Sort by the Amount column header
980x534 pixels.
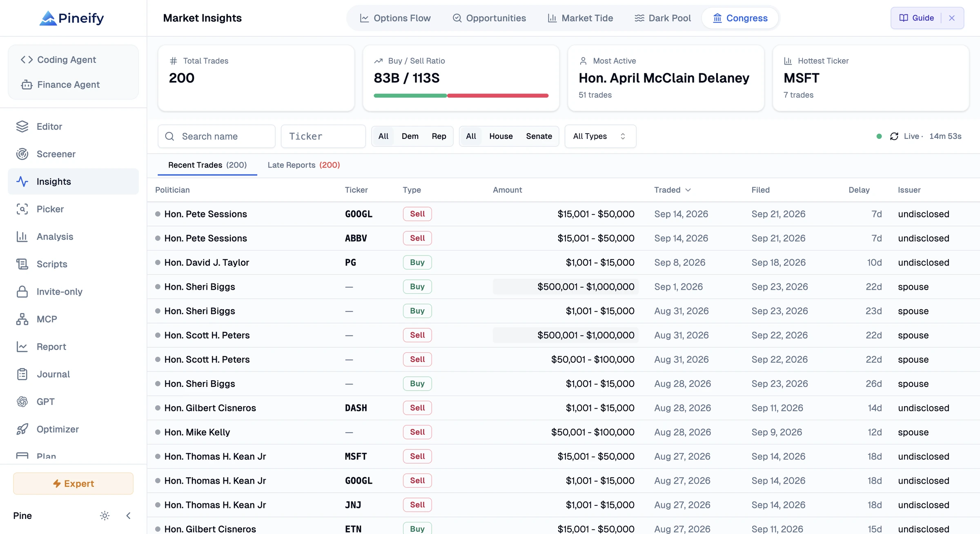pos(507,190)
